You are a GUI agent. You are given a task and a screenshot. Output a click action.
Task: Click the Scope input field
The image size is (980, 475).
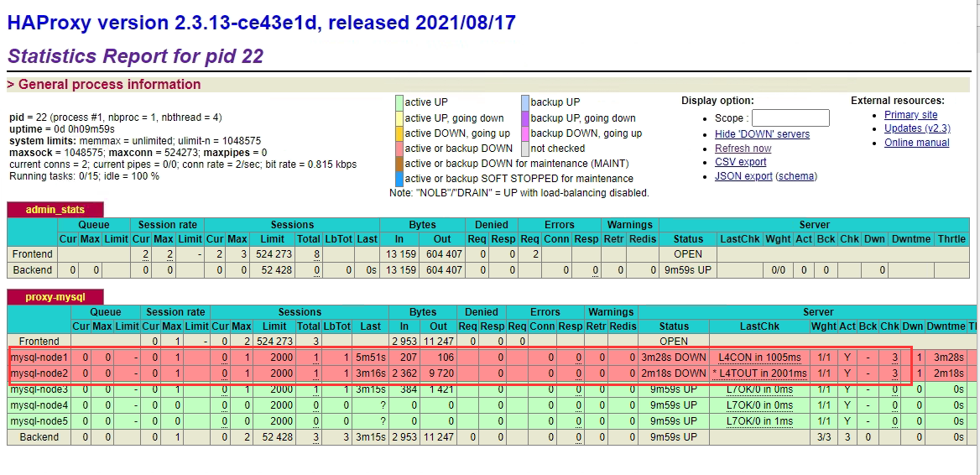(790, 118)
